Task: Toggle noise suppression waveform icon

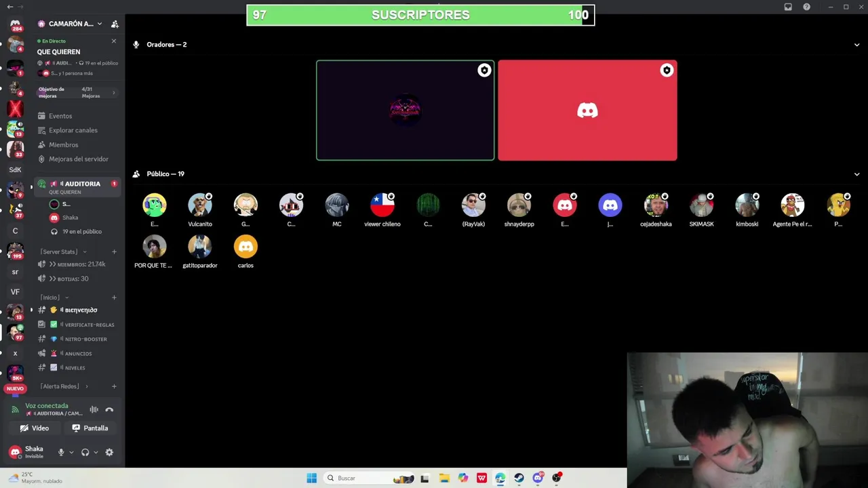Action: (94, 409)
